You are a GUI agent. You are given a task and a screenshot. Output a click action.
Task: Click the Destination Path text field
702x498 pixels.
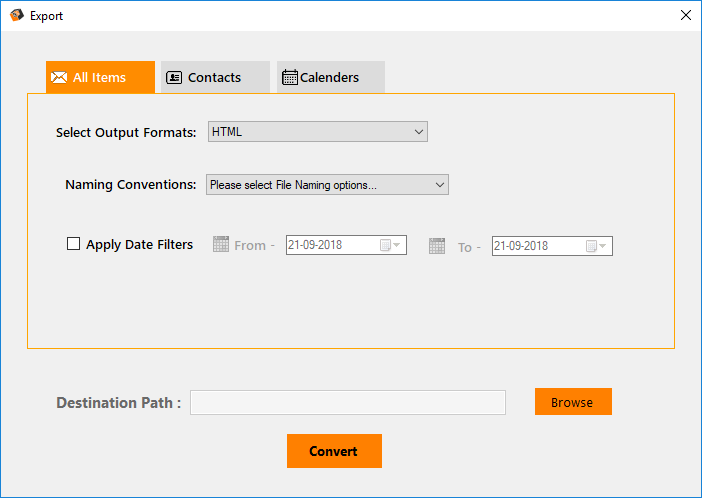click(347, 402)
